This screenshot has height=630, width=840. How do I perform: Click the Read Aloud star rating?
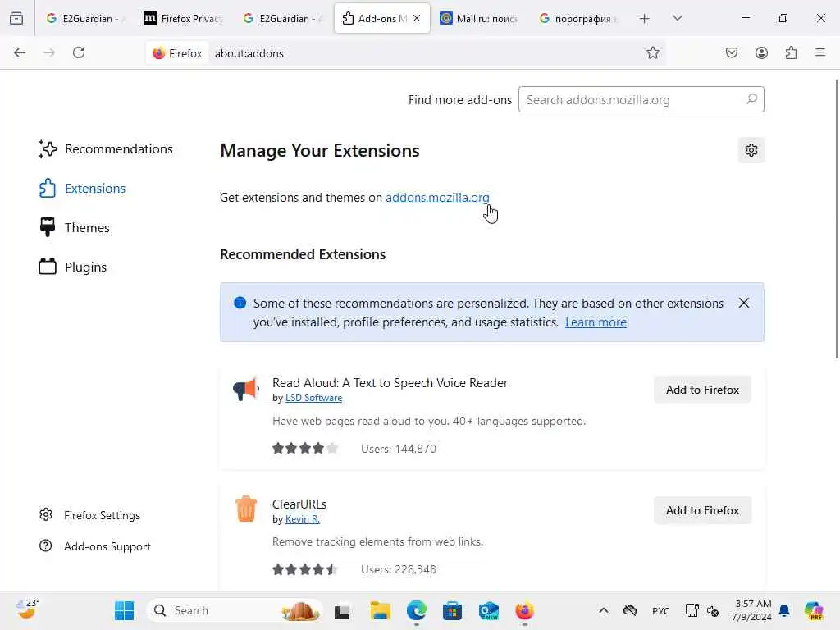coord(305,448)
